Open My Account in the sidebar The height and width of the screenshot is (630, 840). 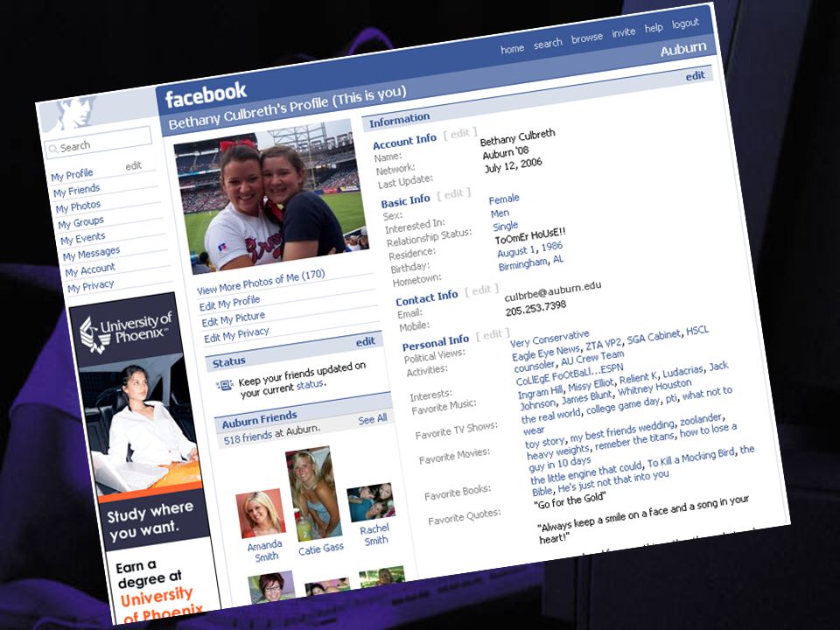click(90, 269)
